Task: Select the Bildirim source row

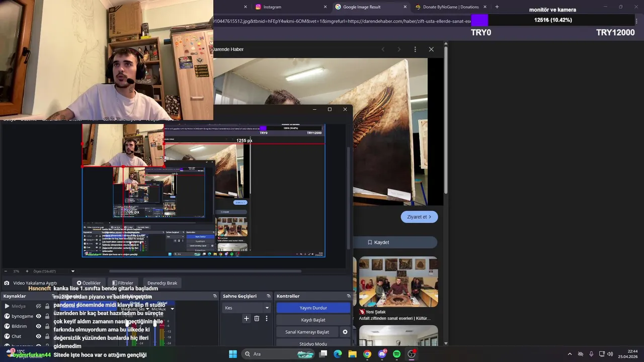Action: [27, 326]
